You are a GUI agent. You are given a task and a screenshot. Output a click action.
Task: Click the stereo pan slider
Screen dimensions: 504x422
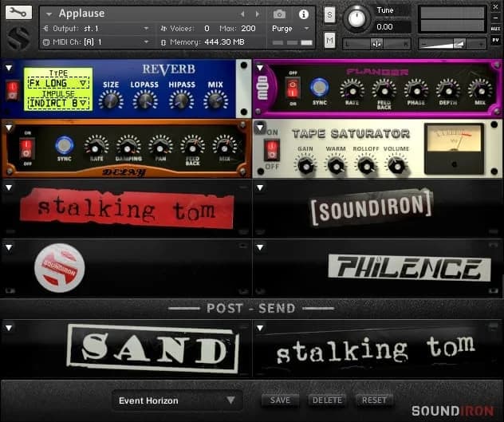click(x=376, y=43)
